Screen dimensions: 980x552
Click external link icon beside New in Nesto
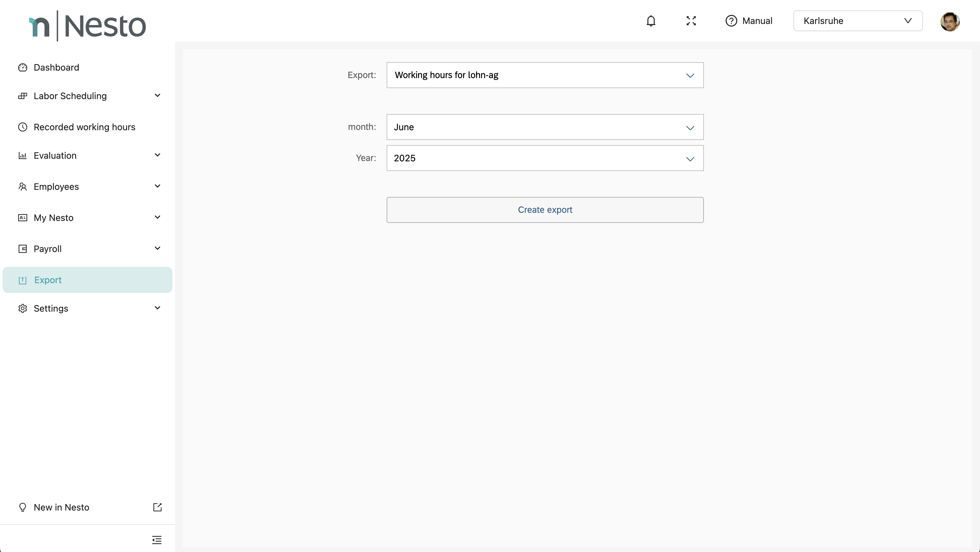(157, 507)
